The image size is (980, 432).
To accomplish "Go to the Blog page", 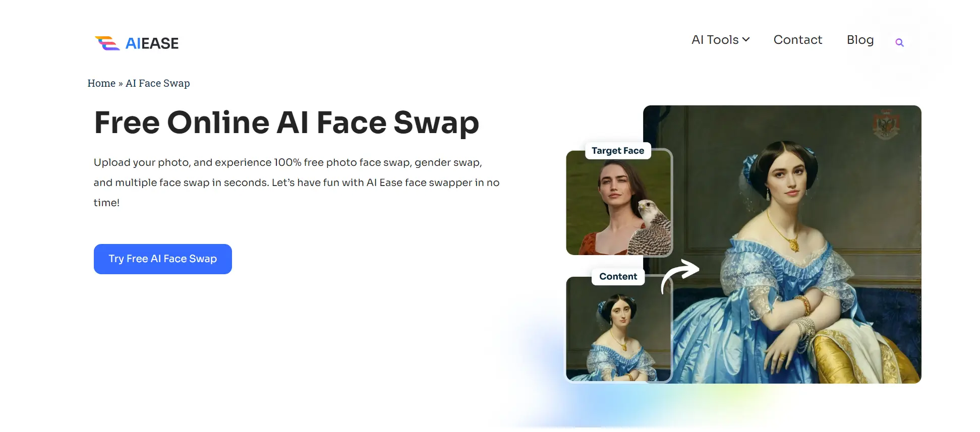I will [x=860, y=40].
